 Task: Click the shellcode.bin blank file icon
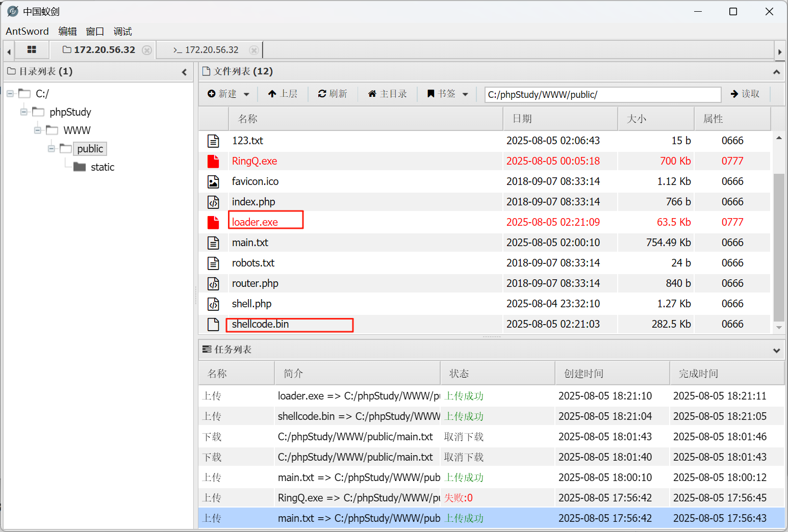coord(213,324)
